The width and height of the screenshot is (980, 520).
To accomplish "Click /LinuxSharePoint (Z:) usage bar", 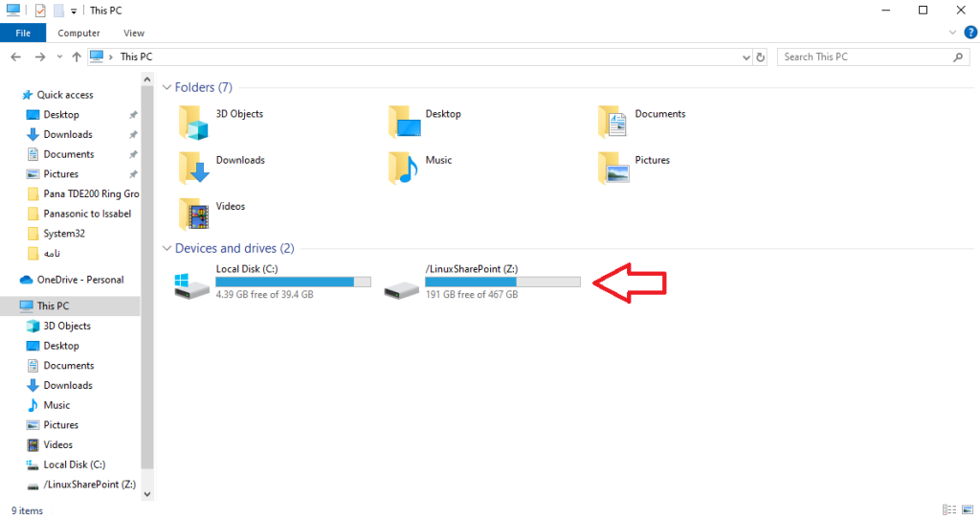I will click(x=502, y=283).
